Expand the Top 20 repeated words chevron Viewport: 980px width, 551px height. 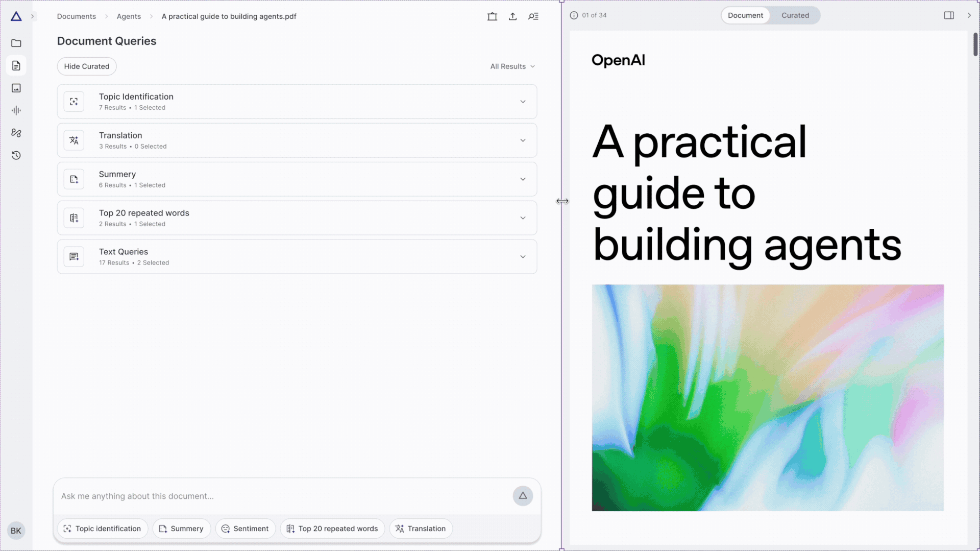[x=523, y=218]
